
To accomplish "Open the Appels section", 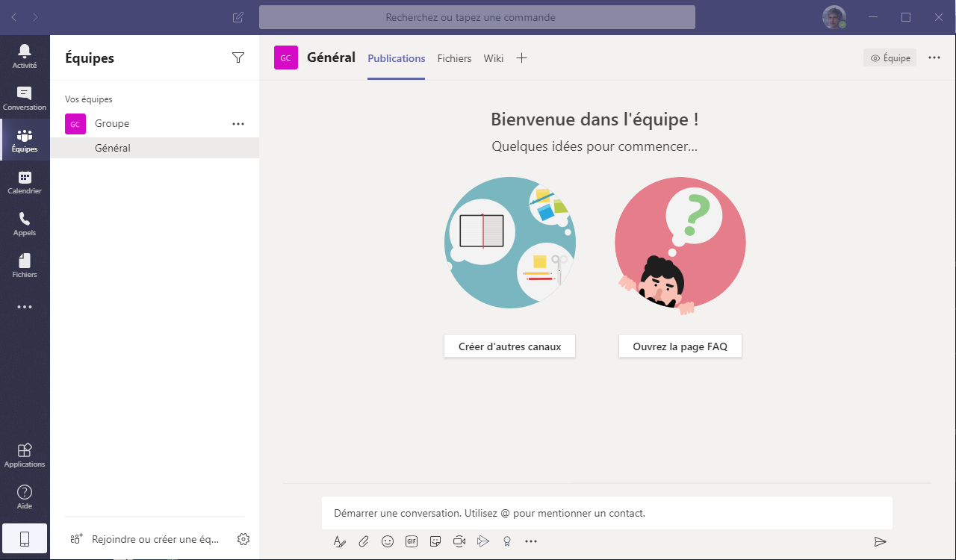I will (25, 223).
